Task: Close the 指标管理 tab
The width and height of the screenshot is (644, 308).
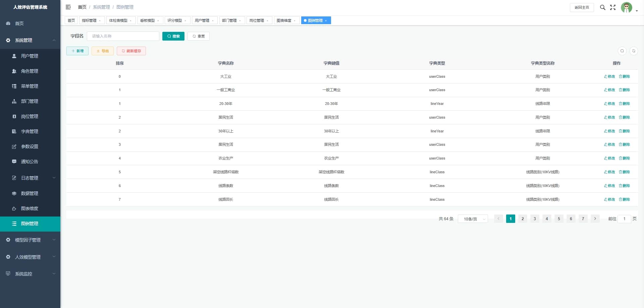Action: pyautogui.click(x=100, y=21)
